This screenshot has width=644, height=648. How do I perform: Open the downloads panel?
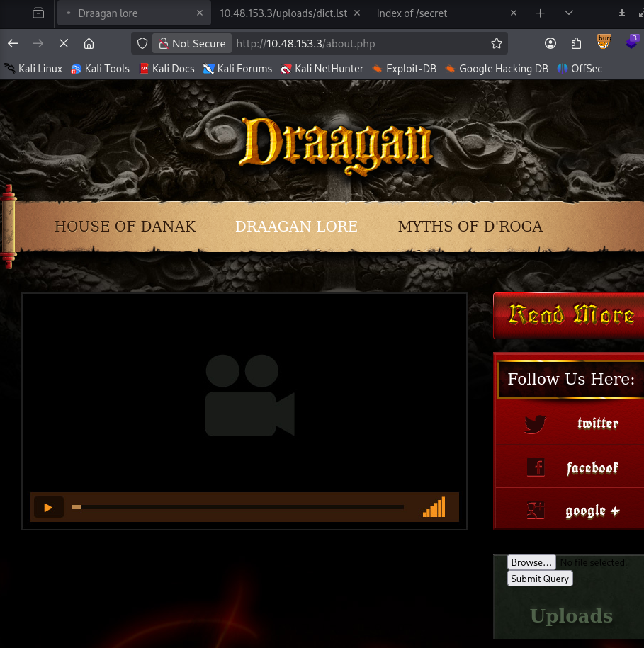pyautogui.click(x=621, y=13)
